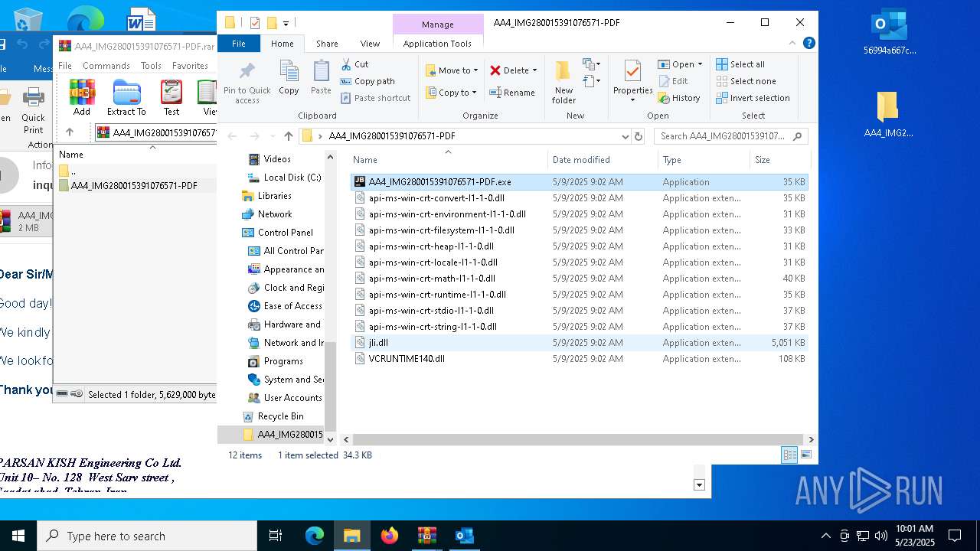The height and width of the screenshot is (551, 980).
Task: Select Paste shortcut command
Action: 375,98
